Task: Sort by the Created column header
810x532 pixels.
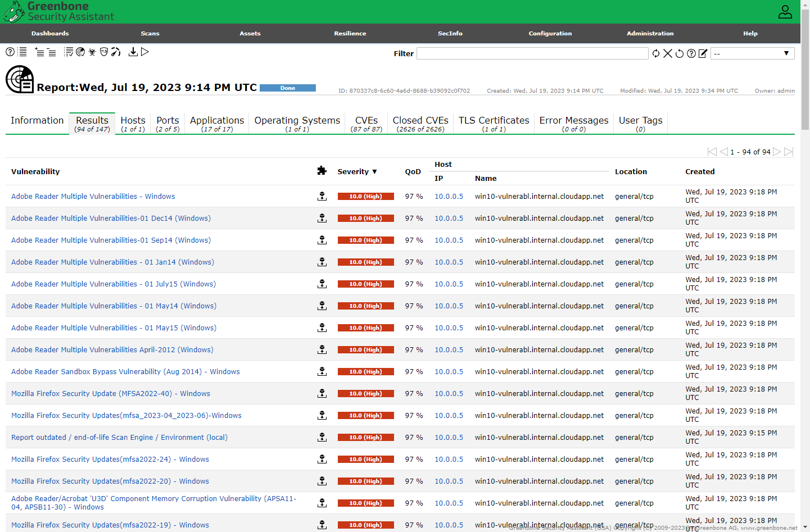Action: click(700, 172)
